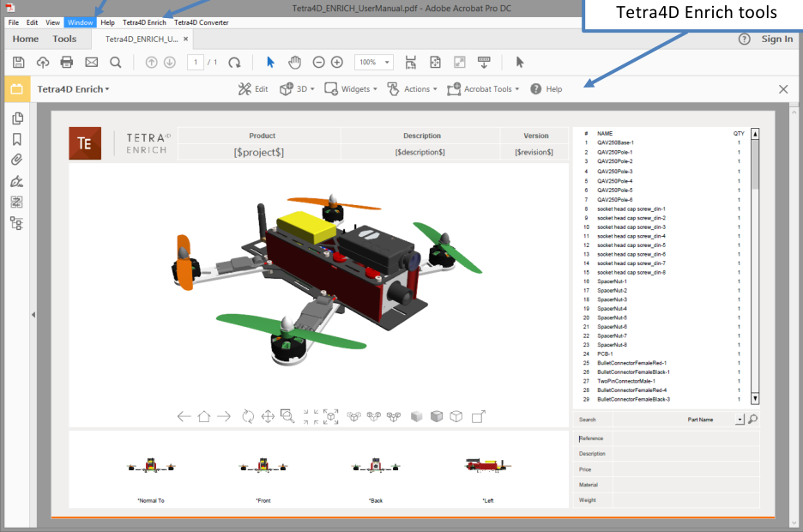The height and width of the screenshot is (532, 803).
Task: Expand the Actions dropdown
Action: [413, 89]
